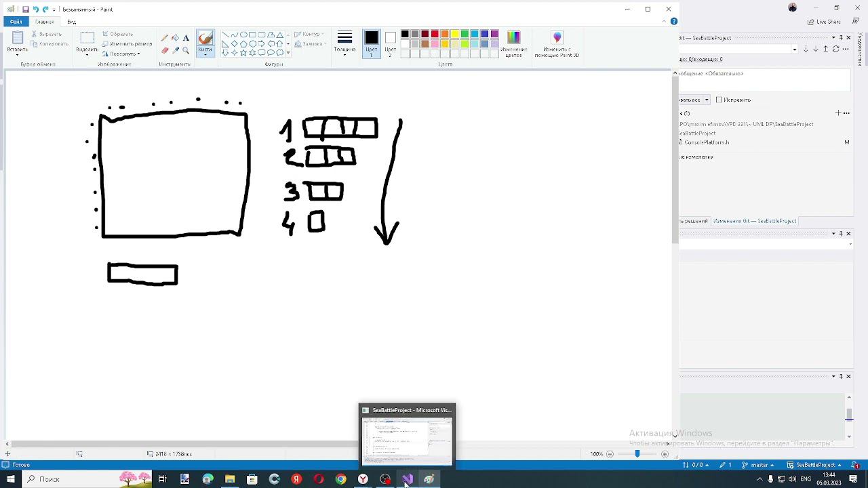Click the Crop (Обрезать) command
868x488 pixels.
pos(118,34)
